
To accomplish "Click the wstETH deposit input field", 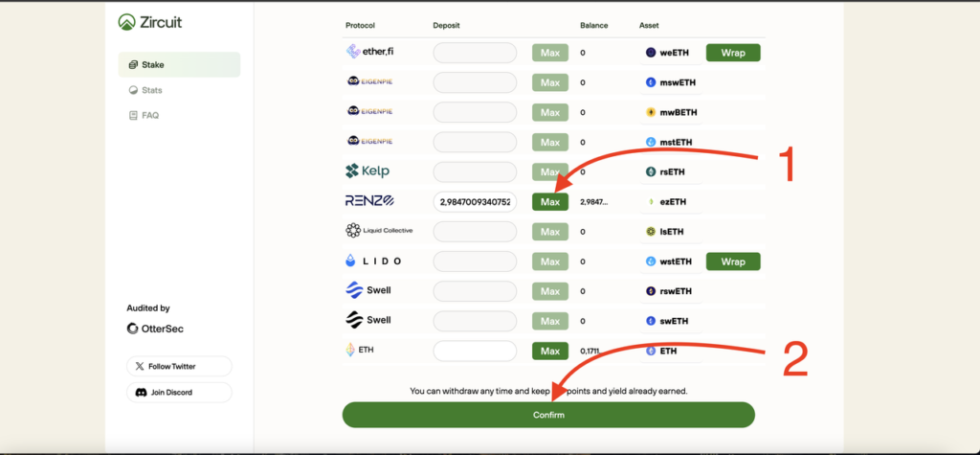I will point(475,262).
